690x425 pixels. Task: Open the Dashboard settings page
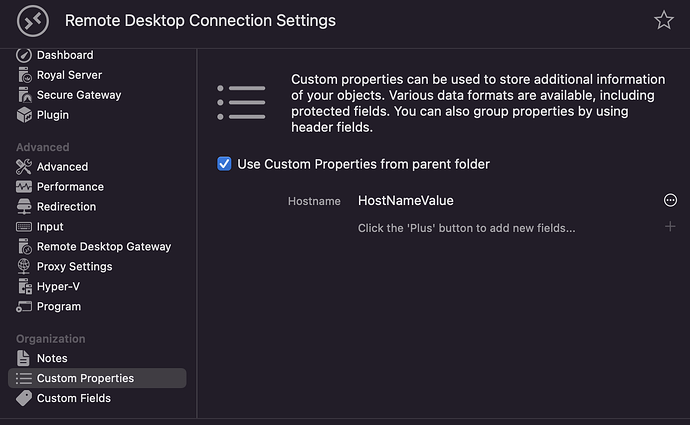tap(64, 55)
